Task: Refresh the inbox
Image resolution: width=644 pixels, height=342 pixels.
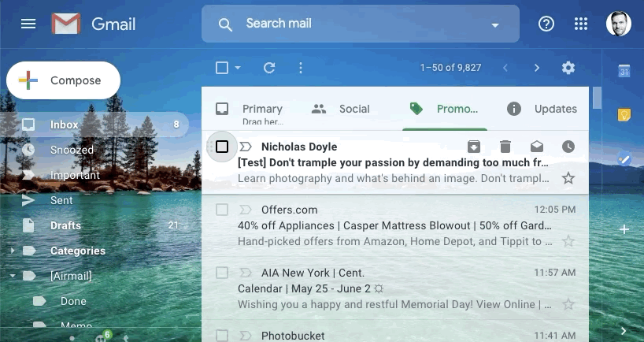Action: 269,68
